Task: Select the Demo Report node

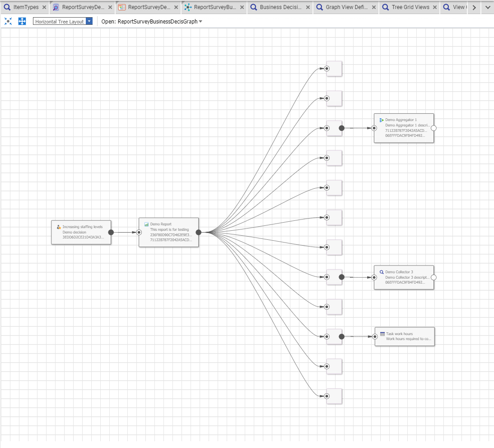Action: tap(168, 232)
